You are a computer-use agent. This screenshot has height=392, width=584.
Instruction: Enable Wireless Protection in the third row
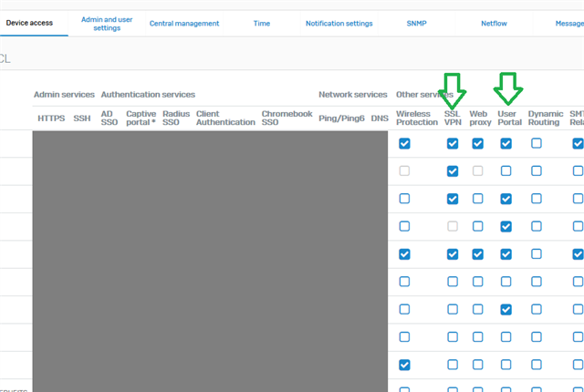pyautogui.click(x=404, y=199)
